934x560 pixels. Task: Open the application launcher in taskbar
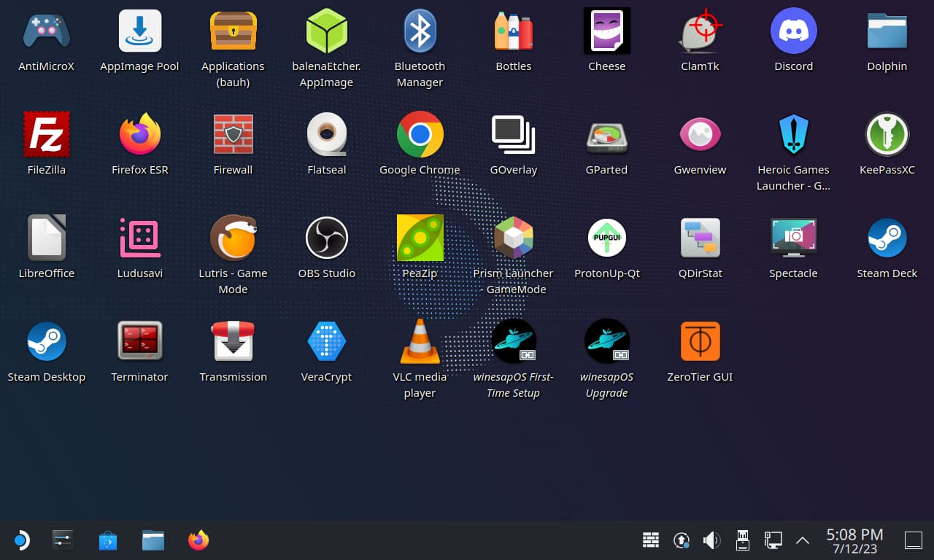pos(20,540)
